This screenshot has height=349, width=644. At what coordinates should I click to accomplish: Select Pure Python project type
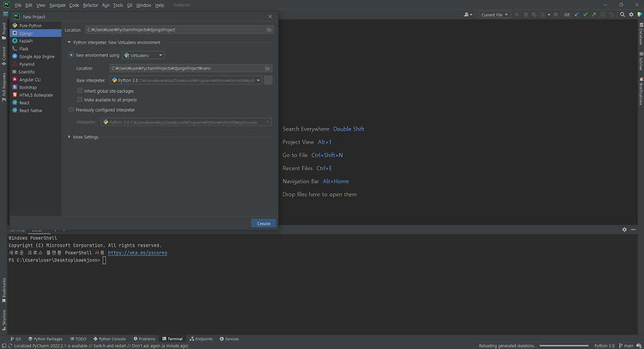coord(35,26)
